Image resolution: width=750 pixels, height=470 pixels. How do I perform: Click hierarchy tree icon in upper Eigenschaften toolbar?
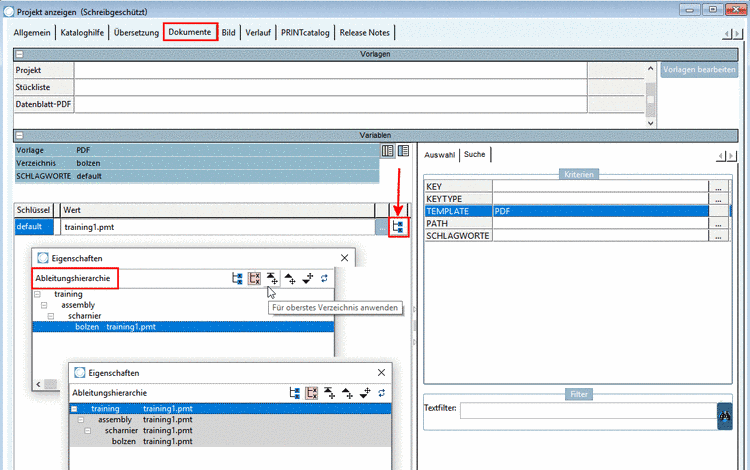pos(237,278)
